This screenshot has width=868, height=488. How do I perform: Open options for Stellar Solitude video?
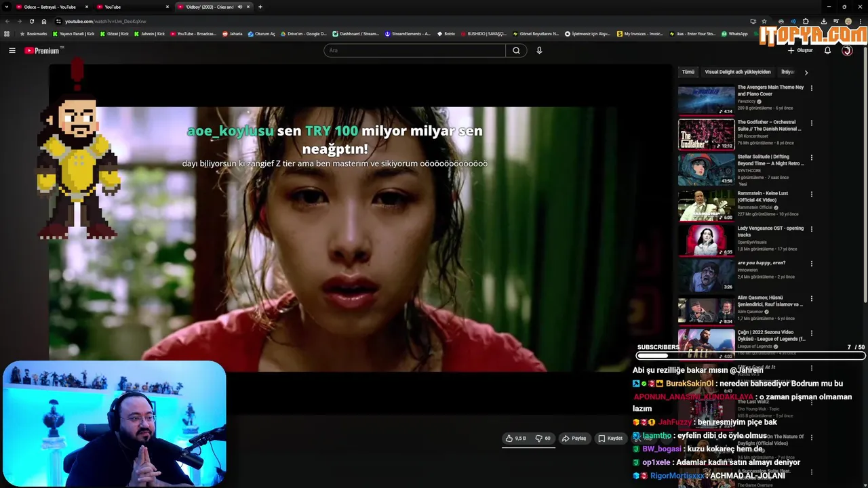811,158
